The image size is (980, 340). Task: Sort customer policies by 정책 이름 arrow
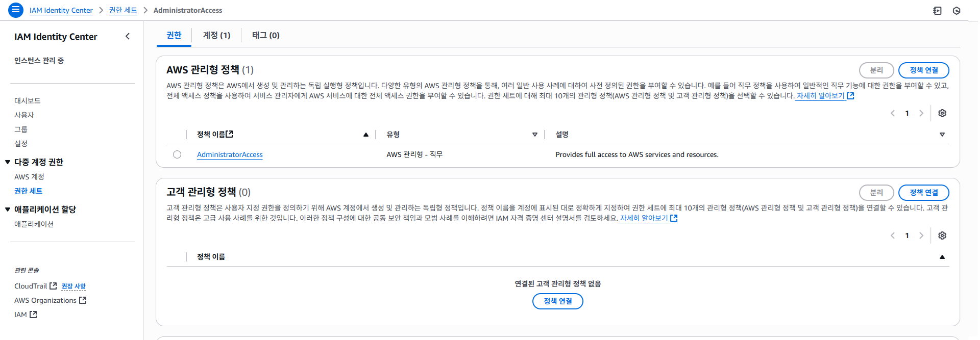[x=942, y=257]
